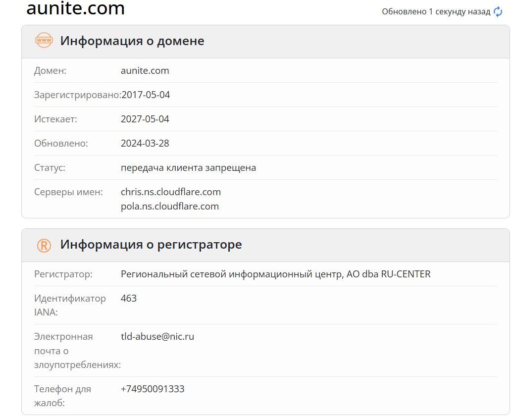Viewport: 514px width, 420px height.
Task: Click the updated date 2024-03-28
Action: pos(145,143)
